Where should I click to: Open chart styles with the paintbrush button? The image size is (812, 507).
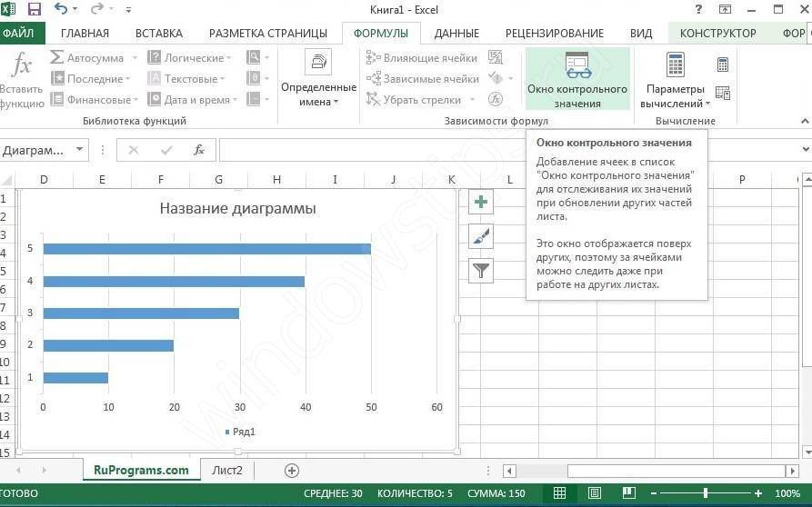pyautogui.click(x=481, y=236)
